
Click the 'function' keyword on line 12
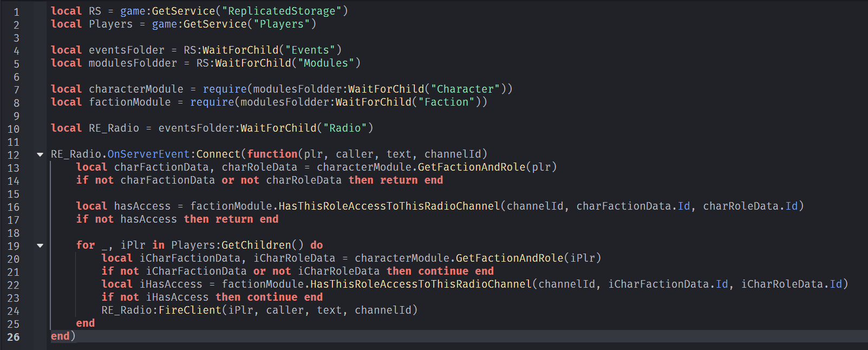click(x=272, y=154)
